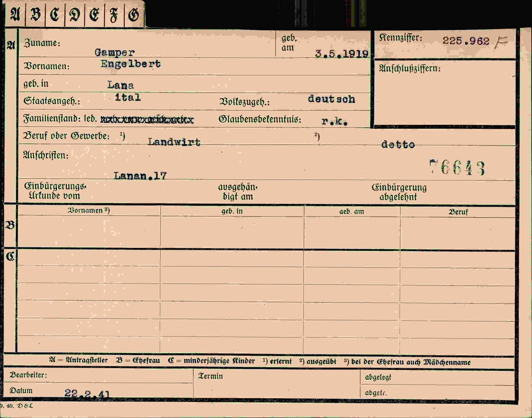This screenshot has height=418, width=532.
Task: Select the typed nationality 'ital'
Action: click(128, 97)
